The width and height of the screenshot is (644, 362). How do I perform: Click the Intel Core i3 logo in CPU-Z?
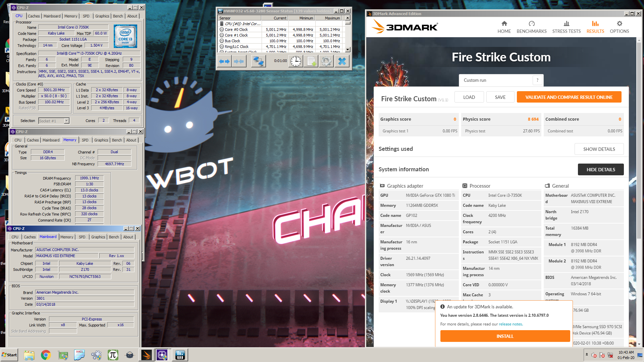125,36
